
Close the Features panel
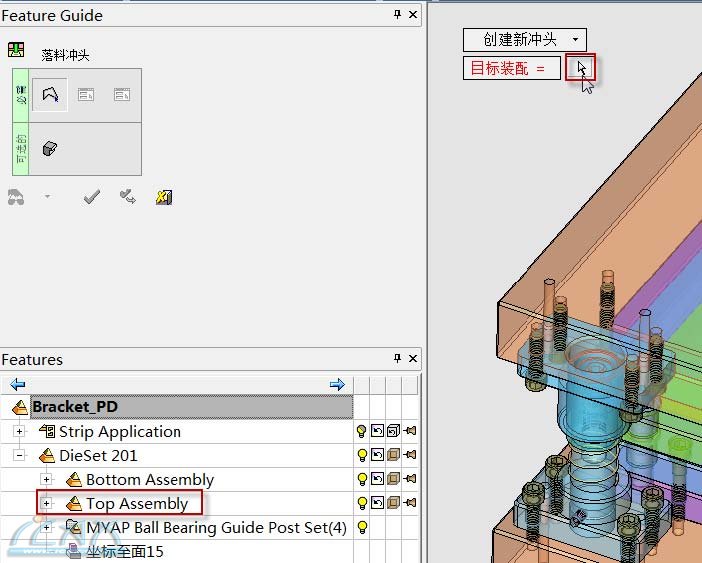pos(413,358)
